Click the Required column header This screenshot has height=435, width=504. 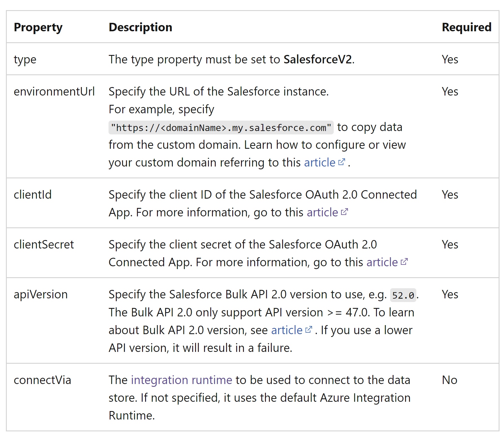coord(467,27)
